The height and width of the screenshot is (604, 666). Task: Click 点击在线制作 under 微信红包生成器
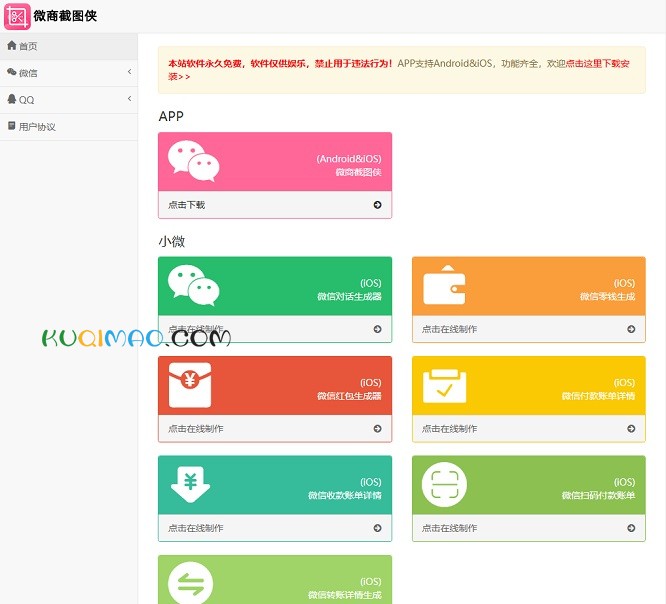(195, 429)
